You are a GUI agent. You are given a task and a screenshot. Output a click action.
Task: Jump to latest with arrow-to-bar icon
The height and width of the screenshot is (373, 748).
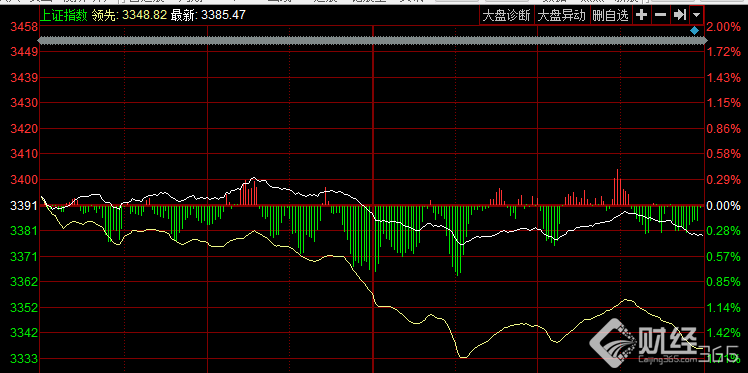679,15
